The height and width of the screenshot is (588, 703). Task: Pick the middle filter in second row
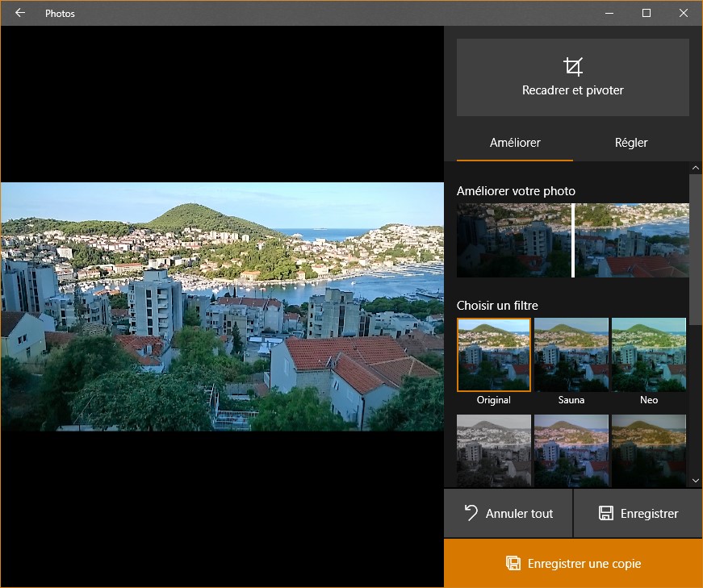pos(571,450)
